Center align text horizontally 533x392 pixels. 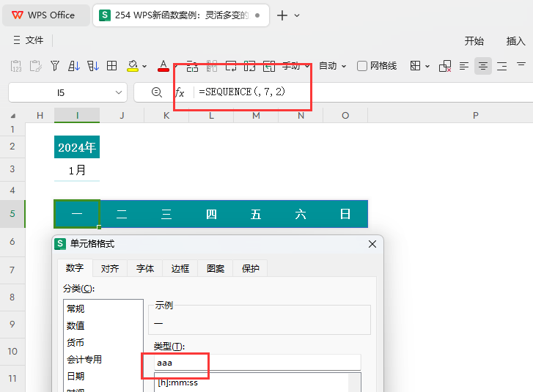(483, 66)
